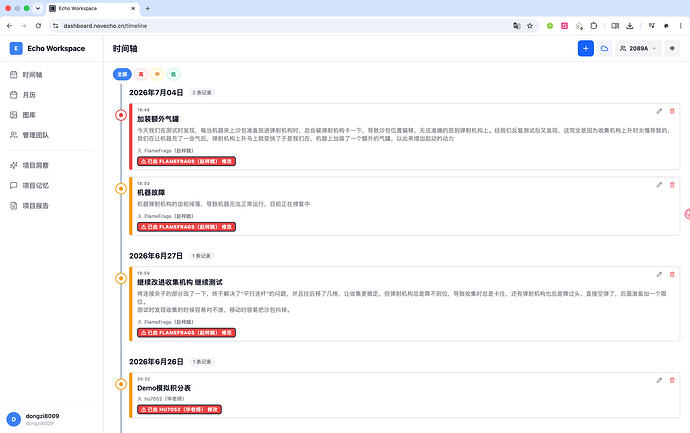Viewport: 690px width, 433px height.
Task: Click modified badge on 机器故障 record
Action: pyautogui.click(x=187, y=227)
